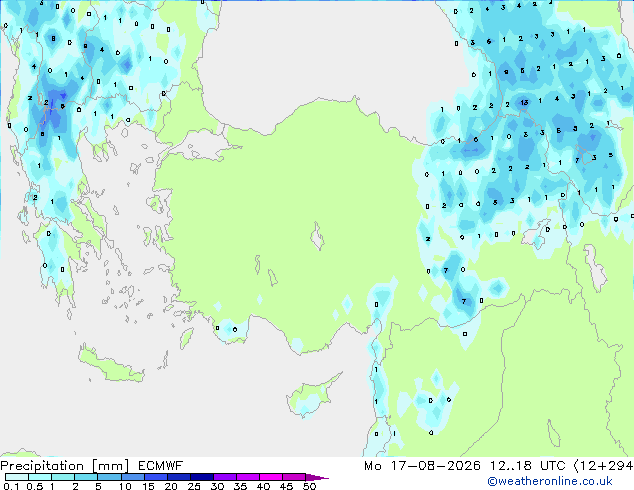
Task: Click legend scale label '10'
Action: click(125, 486)
